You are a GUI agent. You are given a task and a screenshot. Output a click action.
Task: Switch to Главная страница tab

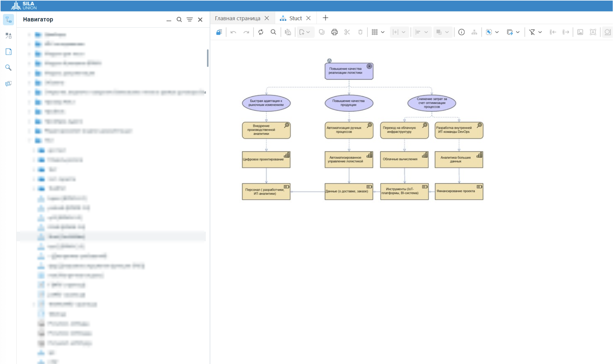click(x=238, y=18)
